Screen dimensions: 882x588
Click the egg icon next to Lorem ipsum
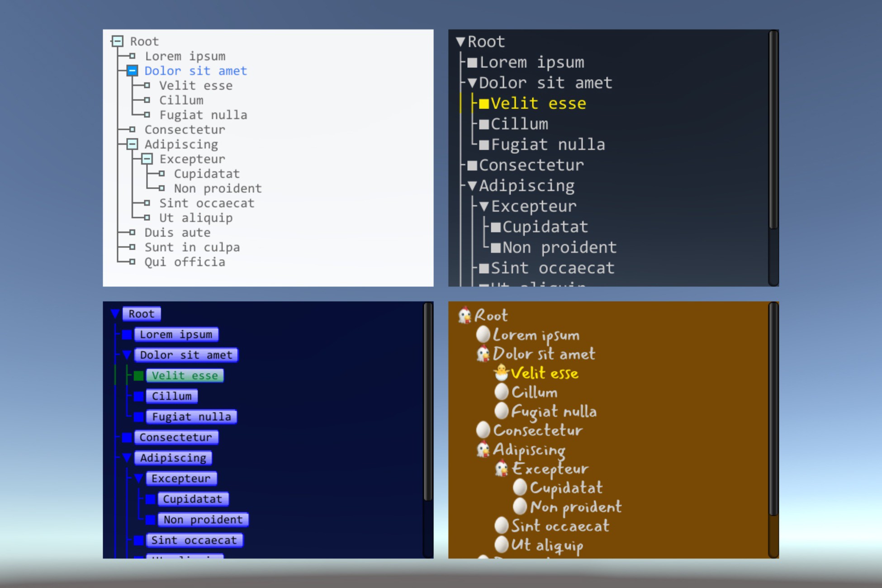(483, 335)
